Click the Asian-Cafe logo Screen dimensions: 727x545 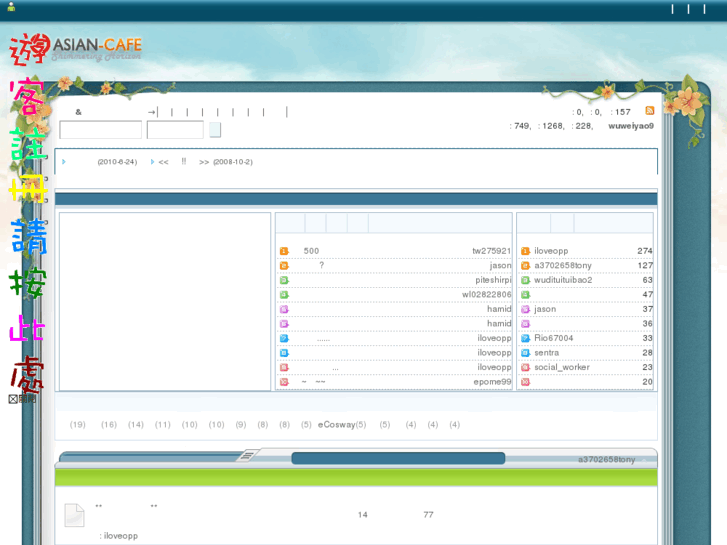[x=96, y=47]
